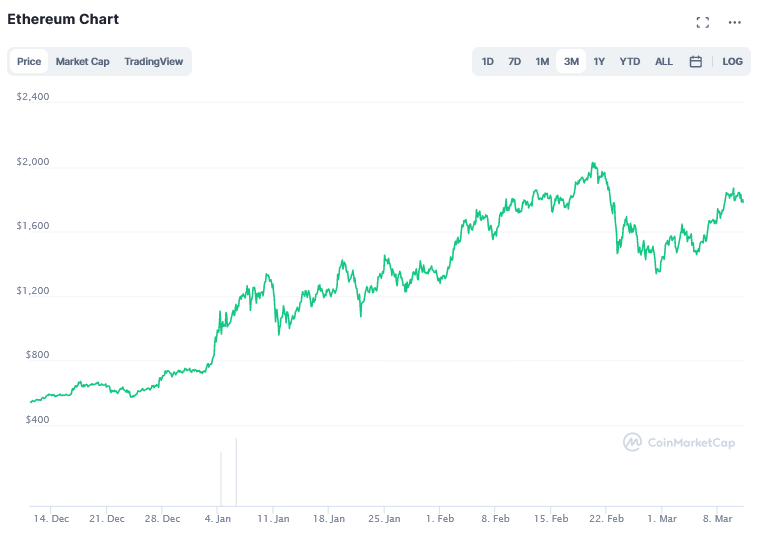
Task: Switch to the Price tab
Action: 29,61
